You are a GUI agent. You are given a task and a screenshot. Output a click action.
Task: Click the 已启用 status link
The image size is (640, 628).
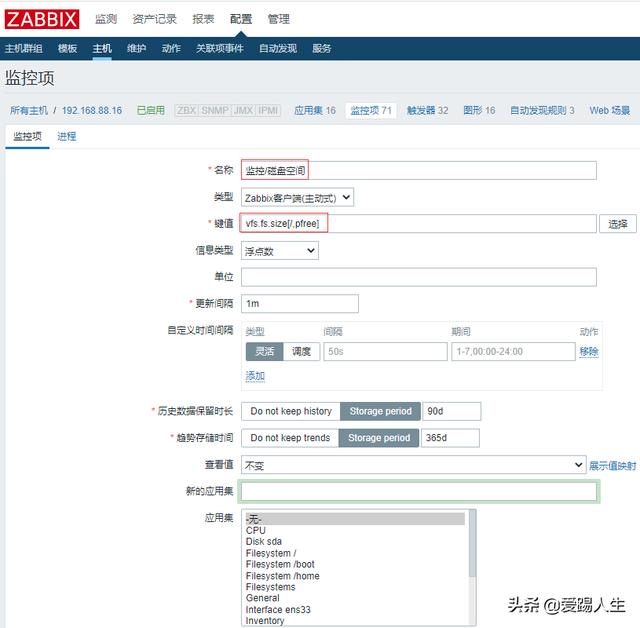tap(151, 110)
